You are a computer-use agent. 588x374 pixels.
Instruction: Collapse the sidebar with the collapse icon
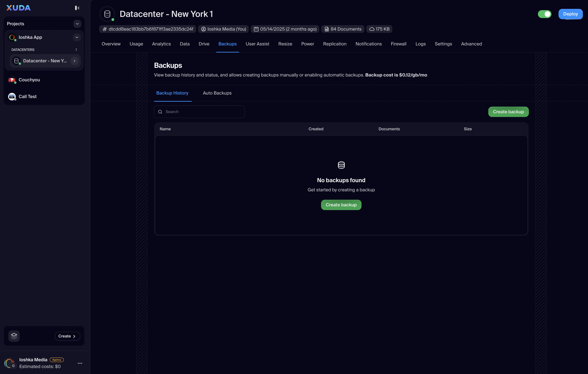coord(77,8)
